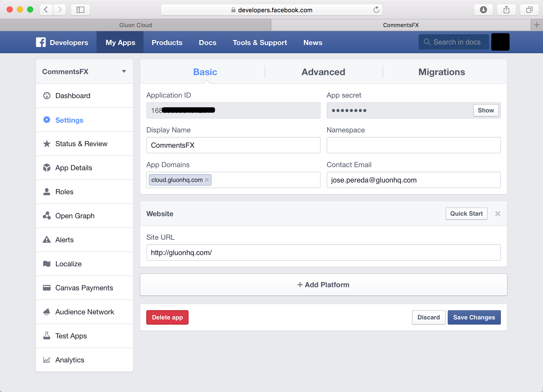
Task: Click the Settings gear icon
Action: 47,120
